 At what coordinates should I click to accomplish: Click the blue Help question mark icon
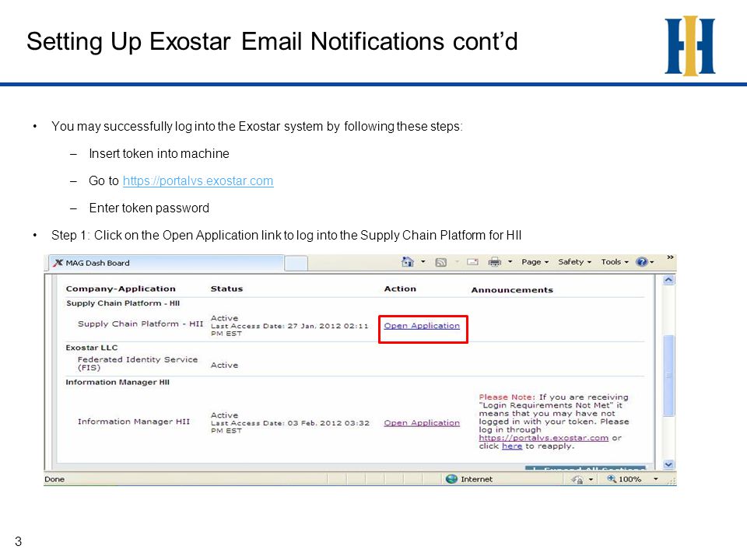coord(642,262)
